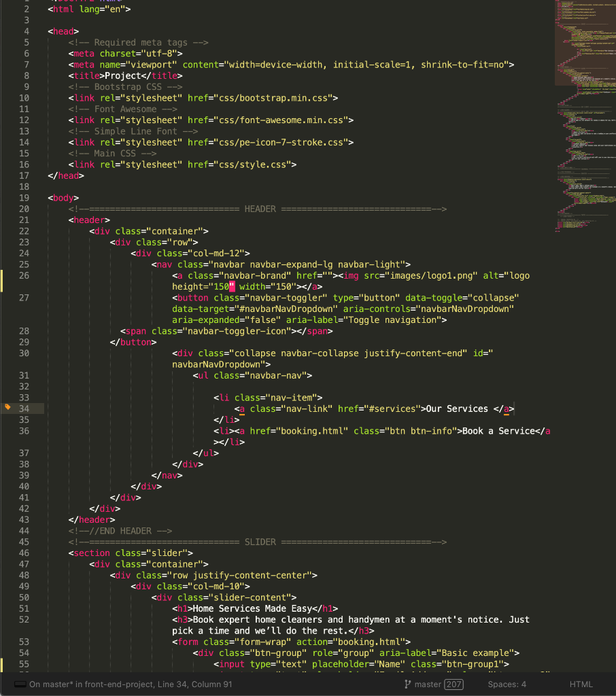
Task: Click the git branch icon beside master
Action: pos(407,684)
